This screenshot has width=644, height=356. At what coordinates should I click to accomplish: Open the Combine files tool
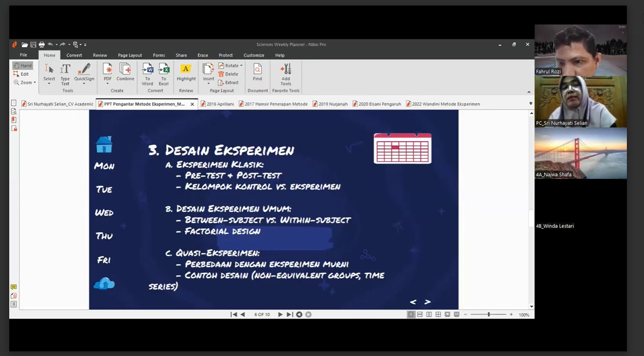[x=125, y=72]
